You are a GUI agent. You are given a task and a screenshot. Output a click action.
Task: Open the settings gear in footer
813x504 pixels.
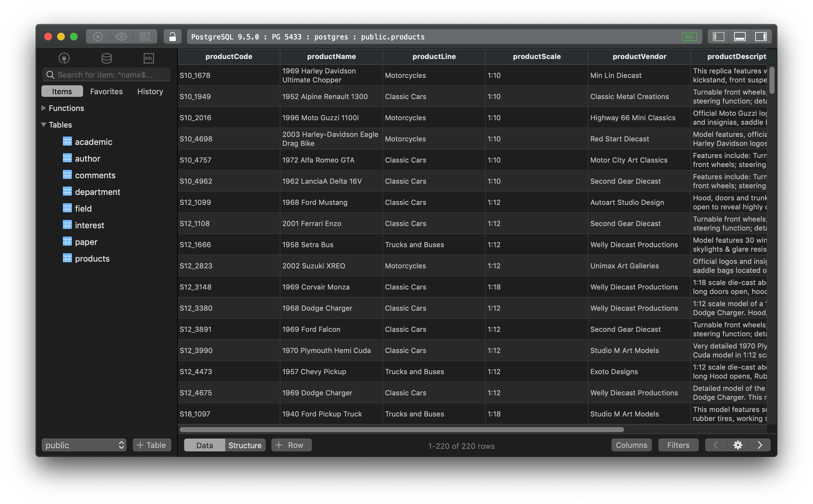[x=738, y=445]
